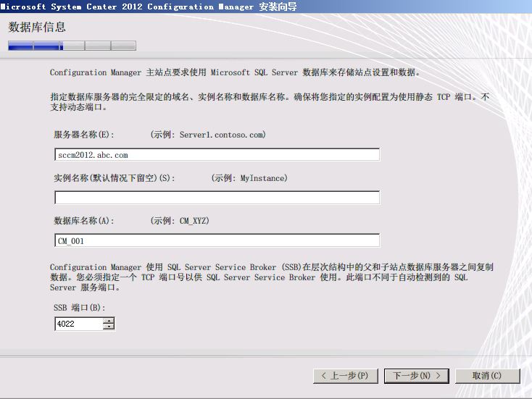Click the 数据库信息 page heading
The image size is (532, 399).
(x=37, y=27)
